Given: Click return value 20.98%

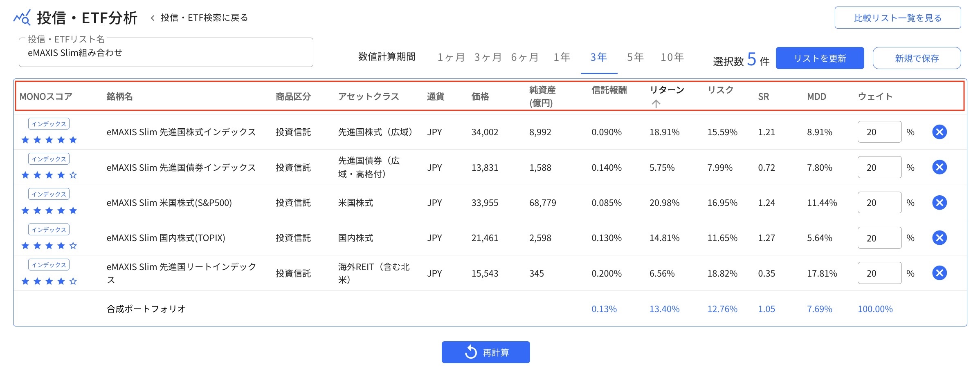Looking at the screenshot, I should pyautogui.click(x=665, y=203).
